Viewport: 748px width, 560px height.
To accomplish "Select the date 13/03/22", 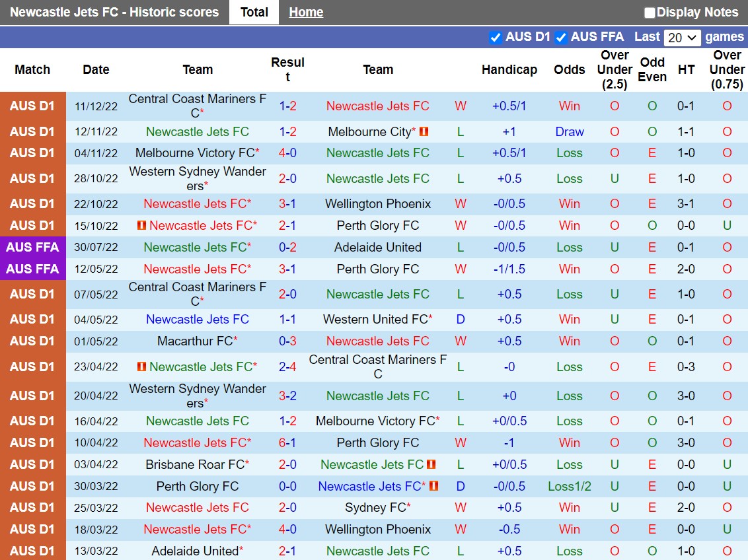I will [96, 551].
